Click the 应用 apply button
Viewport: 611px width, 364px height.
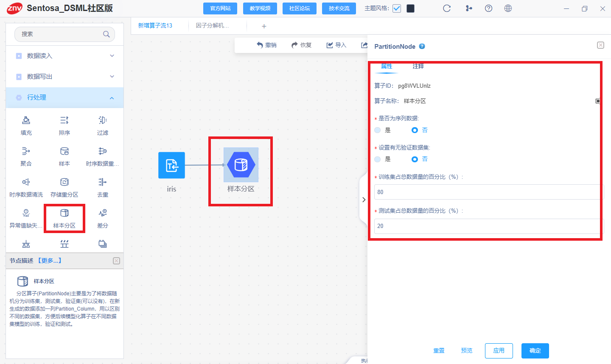click(499, 351)
